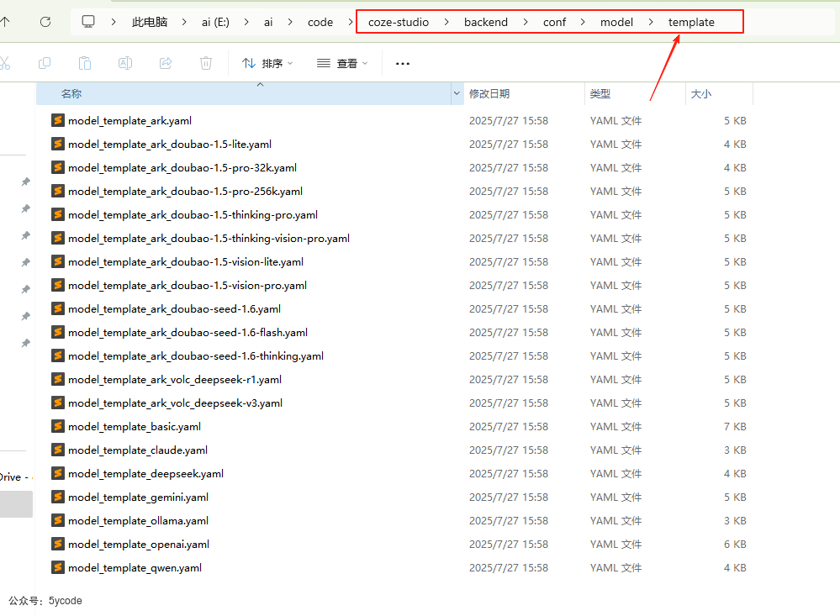Select model_template_ark_volc_deepseek-r1.yaml file
Screen dimensions: 840x616
coord(175,379)
